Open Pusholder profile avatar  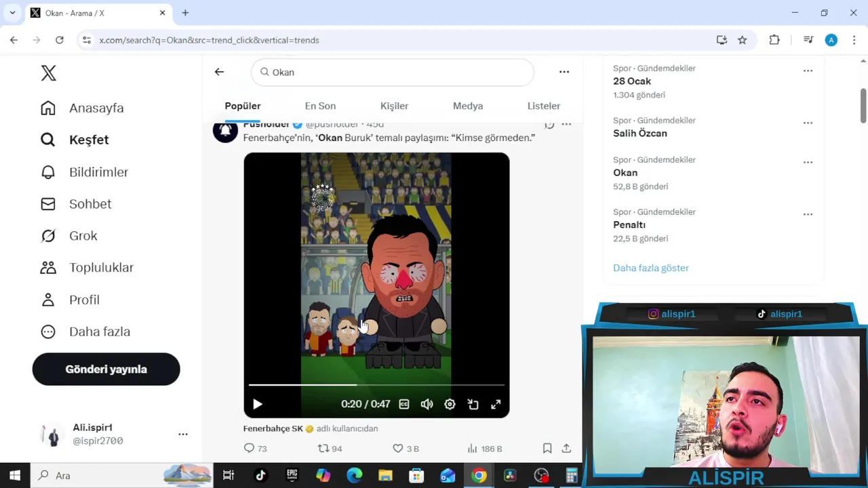tap(225, 131)
